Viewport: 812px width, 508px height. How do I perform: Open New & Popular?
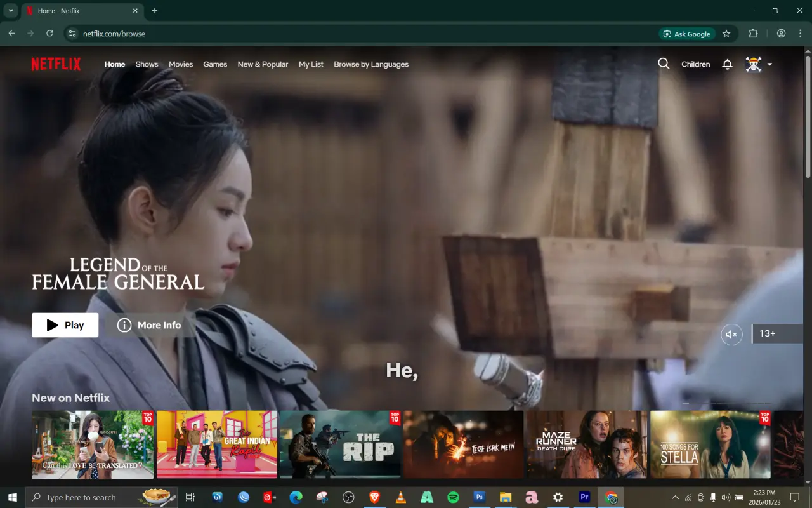point(263,64)
